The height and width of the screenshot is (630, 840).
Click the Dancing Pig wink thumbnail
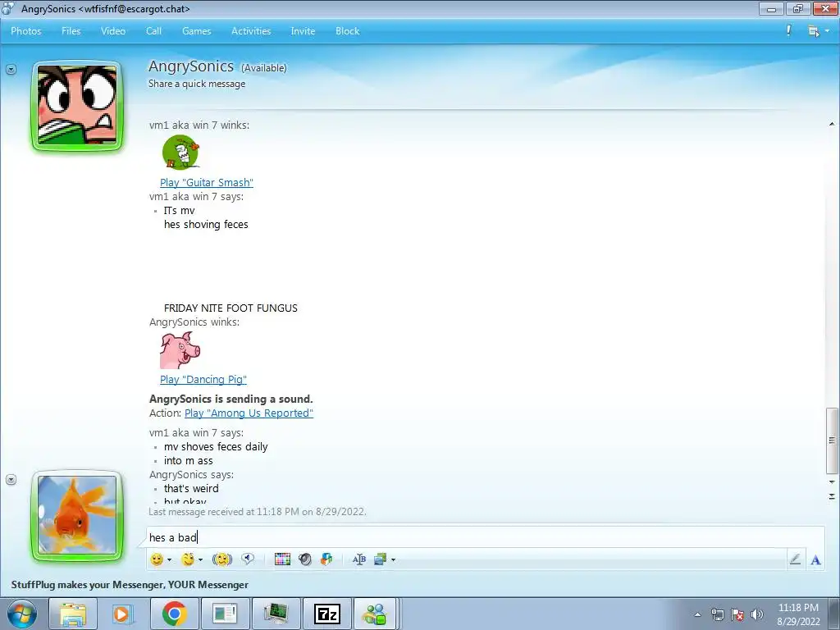(x=180, y=349)
